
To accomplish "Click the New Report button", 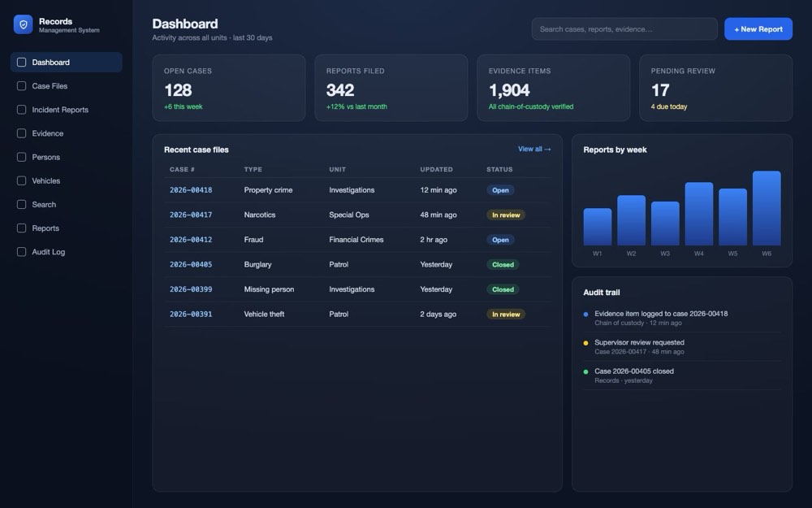I will point(758,29).
